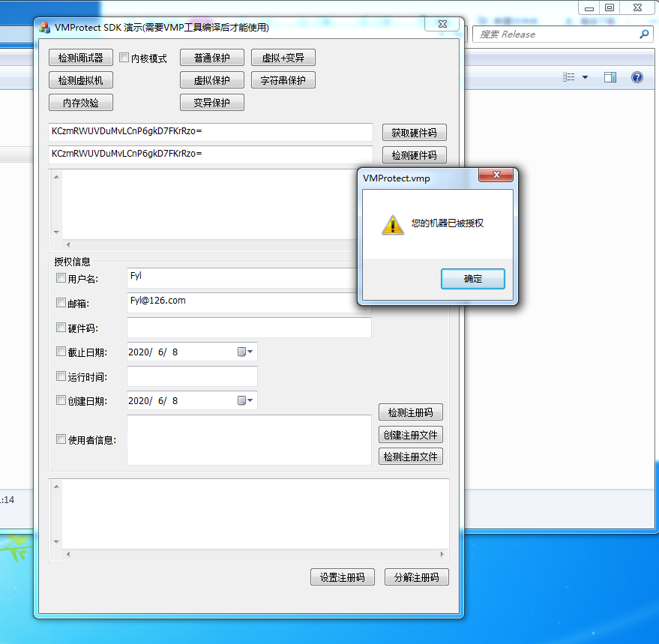
Task: Click the 设置注册码 button
Action: pyautogui.click(x=343, y=577)
